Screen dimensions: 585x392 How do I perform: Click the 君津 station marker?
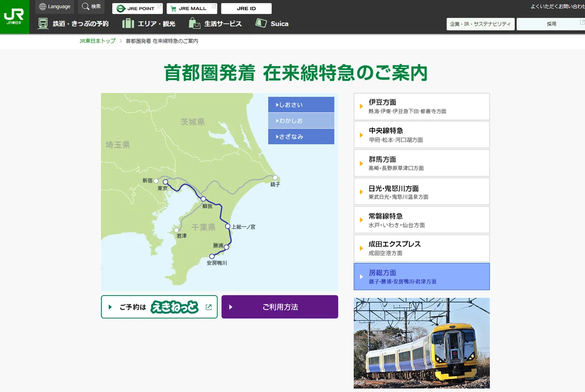176,230
